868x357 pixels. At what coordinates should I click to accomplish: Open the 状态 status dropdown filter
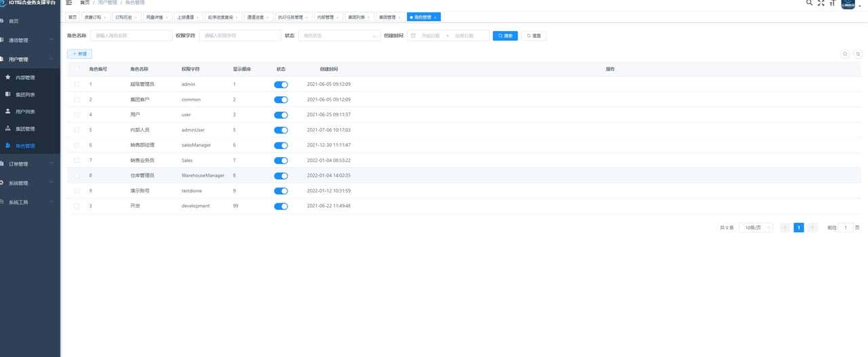pos(339,35)
